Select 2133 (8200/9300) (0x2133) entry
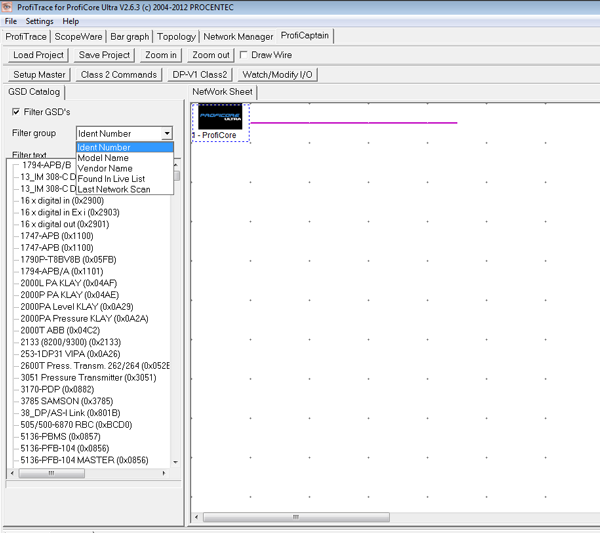The image size is (600, 533). [x=70, y=342]
